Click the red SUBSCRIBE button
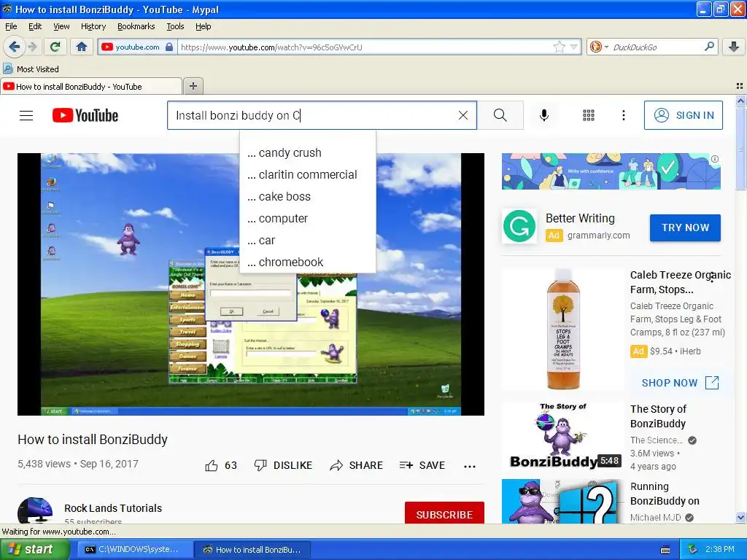 point(444,513)
